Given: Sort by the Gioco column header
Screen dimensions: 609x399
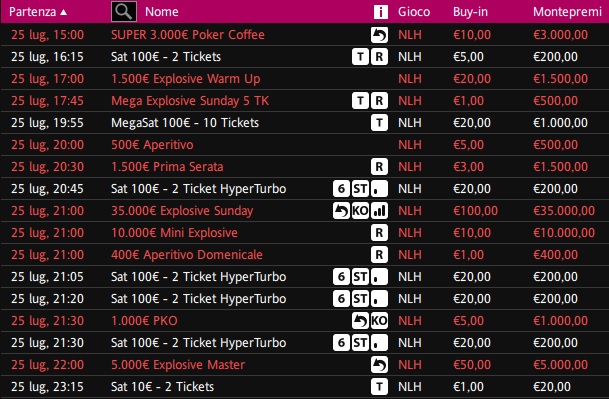Looking at the screenshot, I should [x=414, y=12].
